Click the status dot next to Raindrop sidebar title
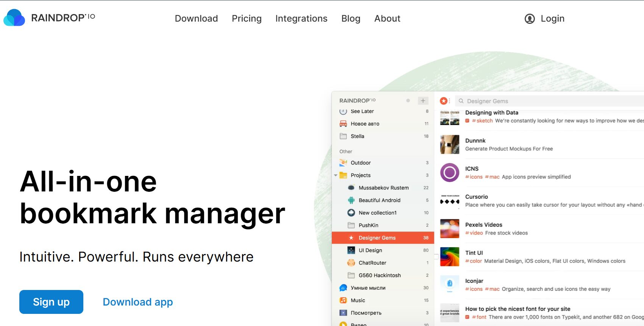The image size is (644, 326). click(408, 100)
